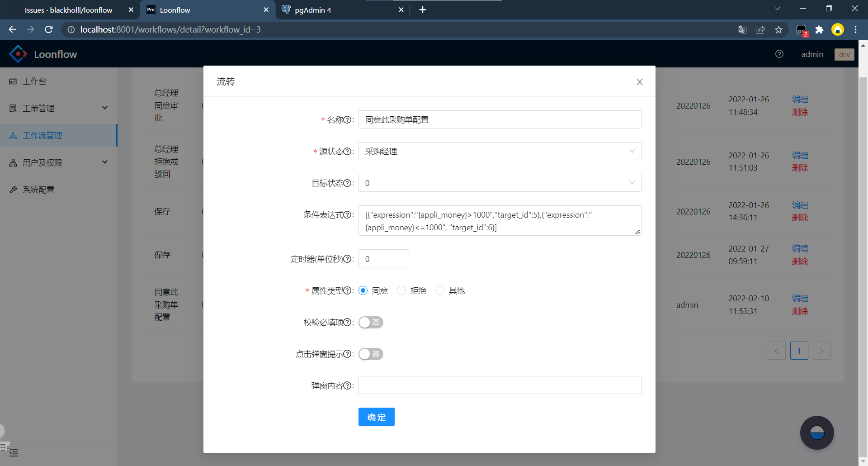Click the yellow profile avatar icon
The height and width of the screenshot is (466, 868).
click(x=838, y=30)
